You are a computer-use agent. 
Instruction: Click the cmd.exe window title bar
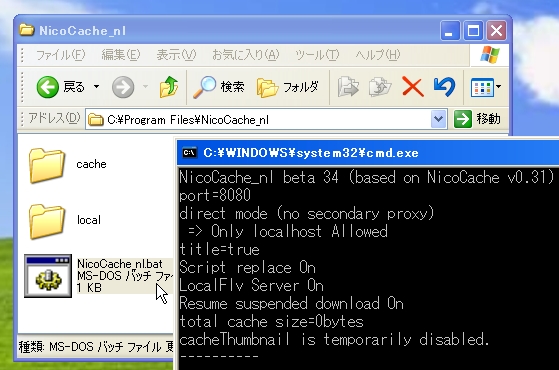coord(368,153)
